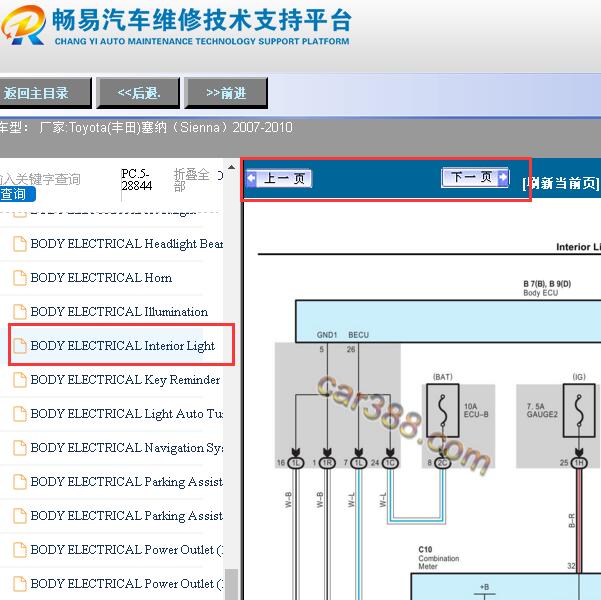Open BODY ELECTRICAL Illumination entry
This screenshot has height=600, width=601.
click(119, 312)
